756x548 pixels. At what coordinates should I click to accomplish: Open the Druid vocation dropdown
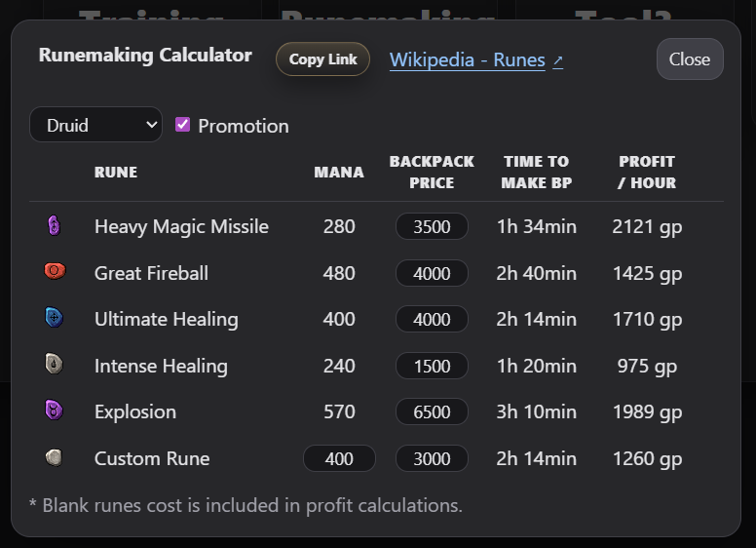pyautogui.click(x=95, y=125)
